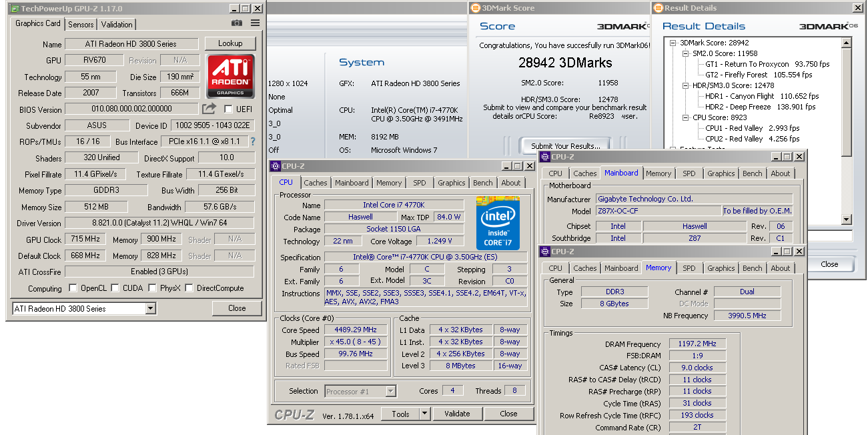
Task: Enable the PhysX computing checkbox
Action: pos(152,288)
